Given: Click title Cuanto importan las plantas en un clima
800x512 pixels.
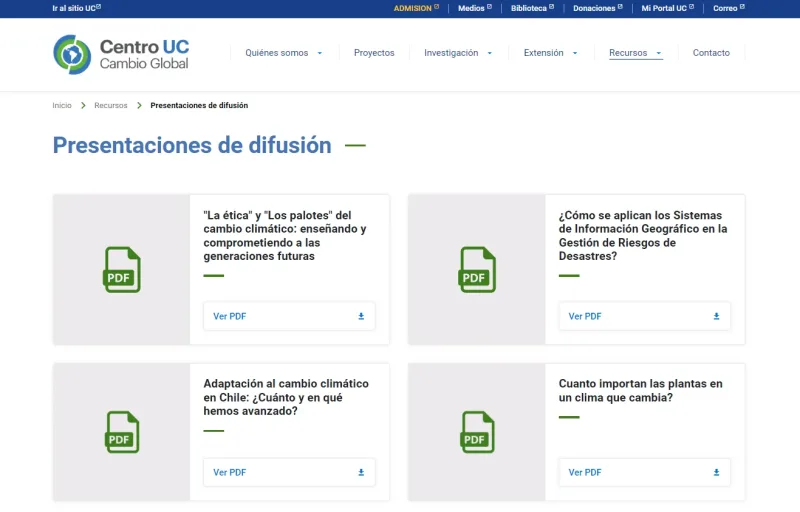Looking at the screenshot, I should click(640, 391).
